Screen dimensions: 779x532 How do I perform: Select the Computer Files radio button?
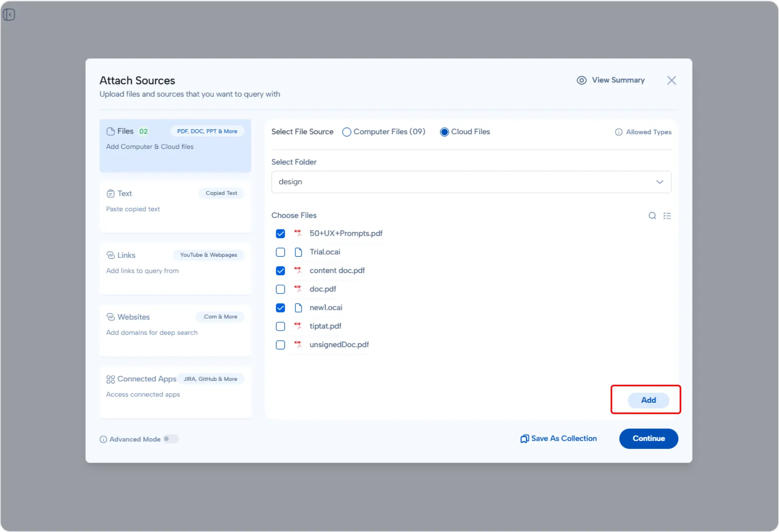(347, 132)
